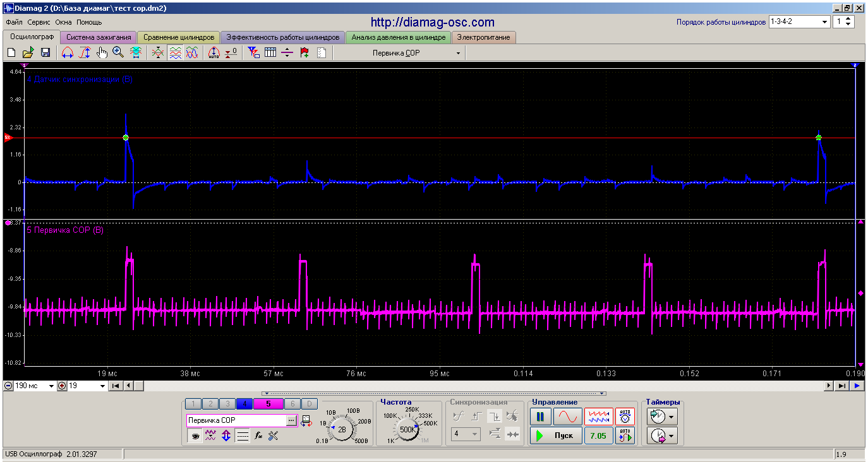Add a red flag marker
This screenshot has height=462, width=868.
coord(304,53)
